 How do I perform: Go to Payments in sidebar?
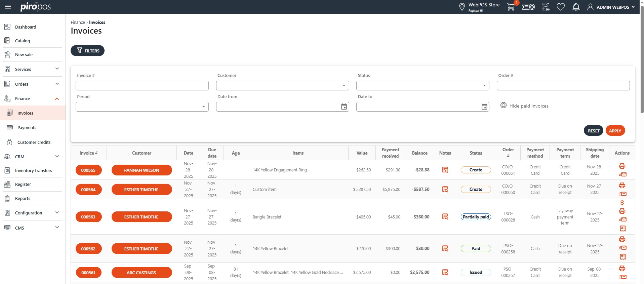tap(27, 128)
